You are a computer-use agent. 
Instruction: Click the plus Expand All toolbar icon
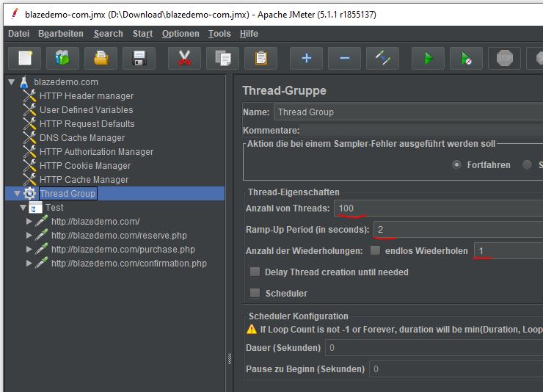tap(306, 58)
